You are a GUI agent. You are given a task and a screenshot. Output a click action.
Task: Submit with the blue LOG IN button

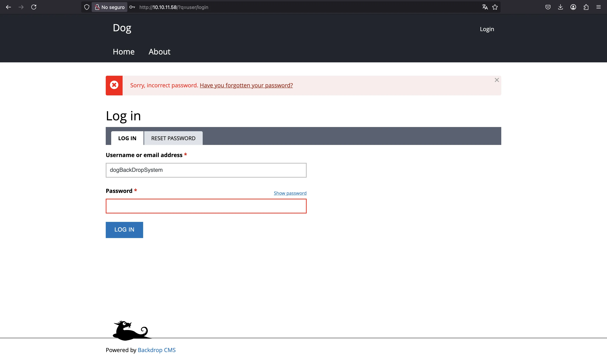click(x=124, y=230)
